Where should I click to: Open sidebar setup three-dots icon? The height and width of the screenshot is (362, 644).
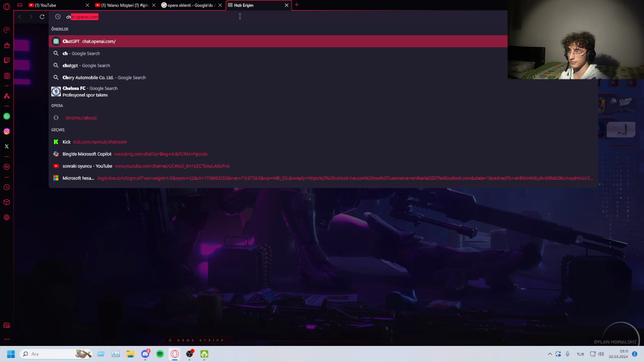tap(7, 339)
